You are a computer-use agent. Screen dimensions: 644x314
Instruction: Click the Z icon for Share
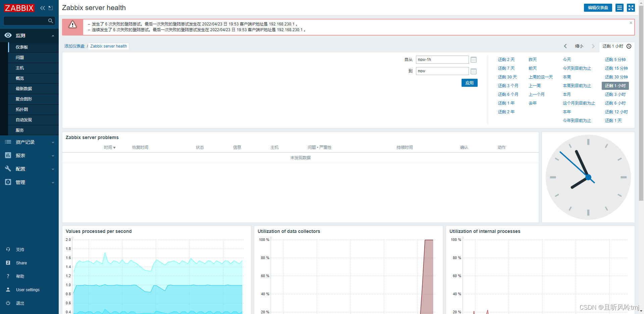point(8,263)
